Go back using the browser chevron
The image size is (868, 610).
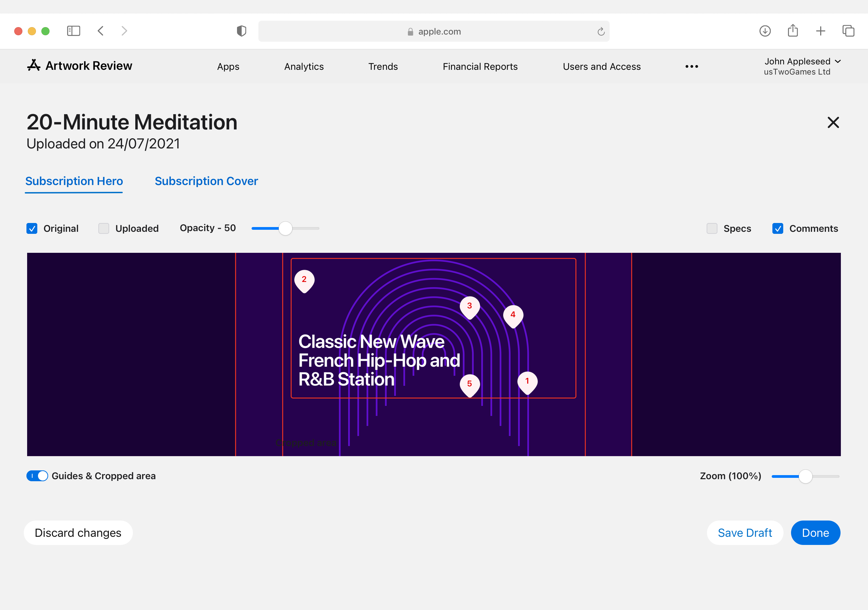pos(101,31)
